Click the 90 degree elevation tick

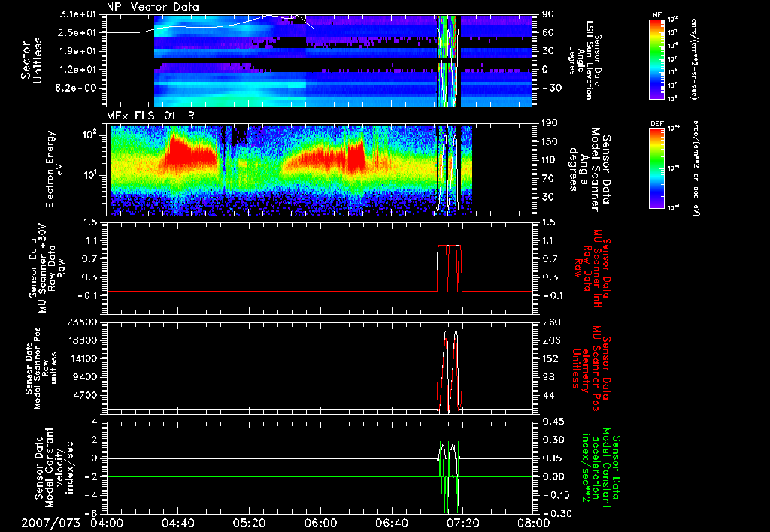547,14
